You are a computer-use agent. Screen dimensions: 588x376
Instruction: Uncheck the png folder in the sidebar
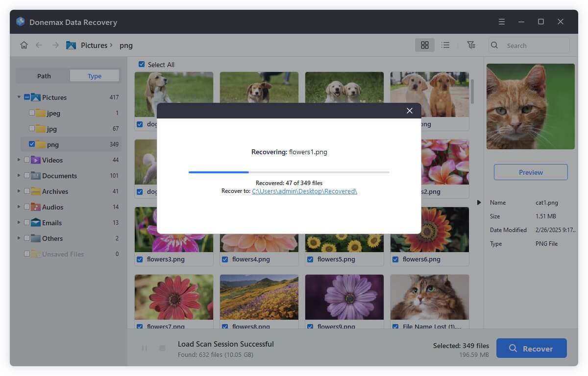point(32,144)
